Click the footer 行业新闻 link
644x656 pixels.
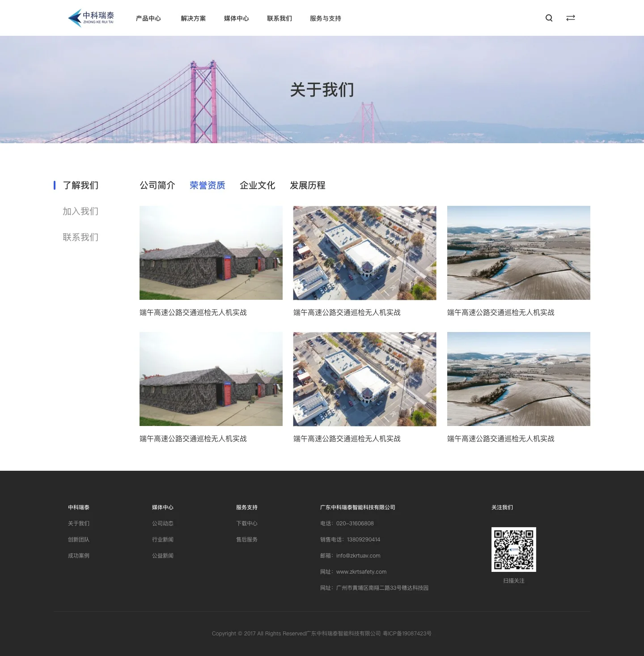163,539
